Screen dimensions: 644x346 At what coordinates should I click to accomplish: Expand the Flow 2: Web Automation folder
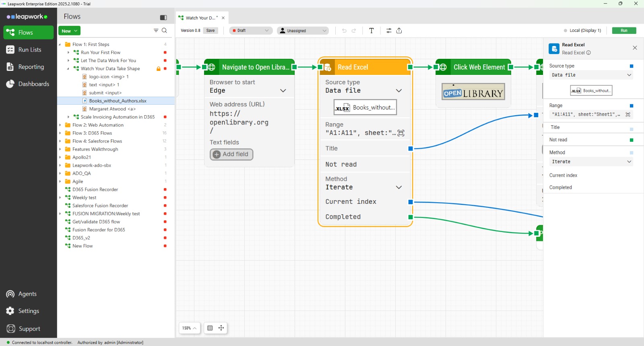tap(60, 125)
